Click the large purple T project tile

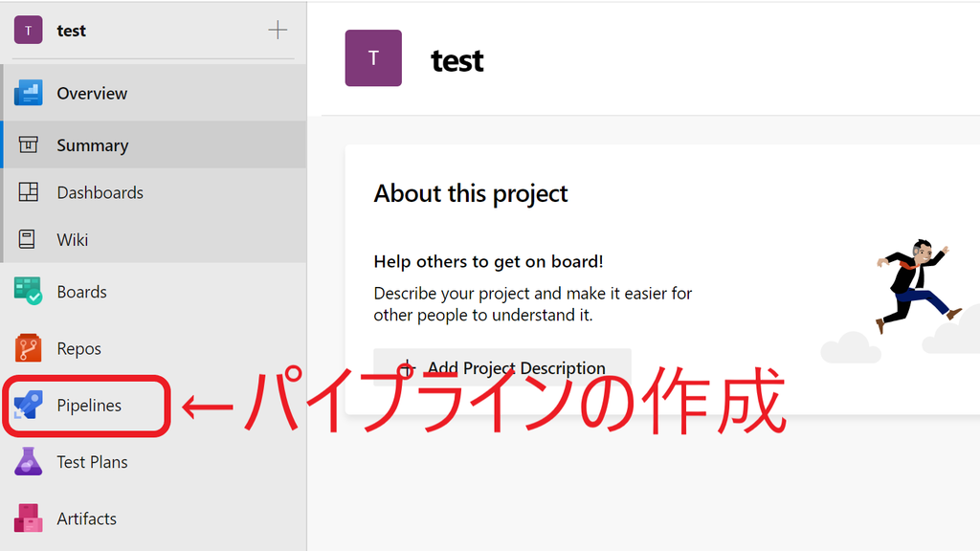click(373, 58)
